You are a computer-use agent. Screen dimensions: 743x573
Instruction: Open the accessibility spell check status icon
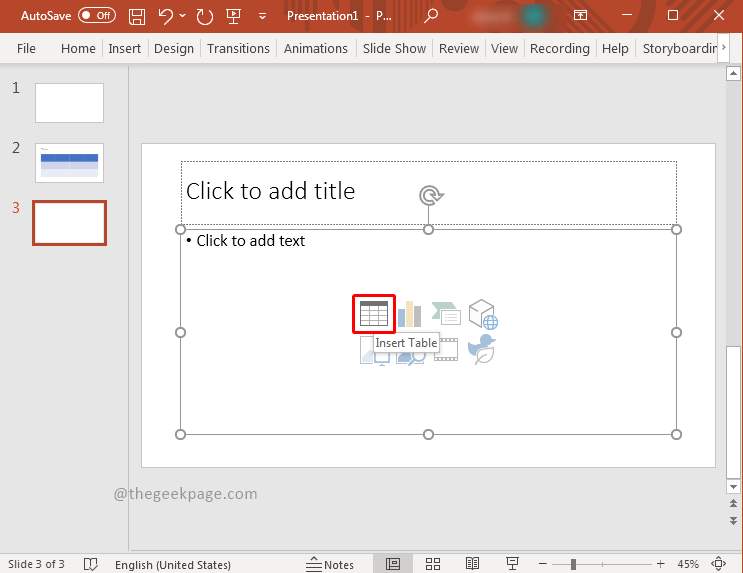(90, 564)
